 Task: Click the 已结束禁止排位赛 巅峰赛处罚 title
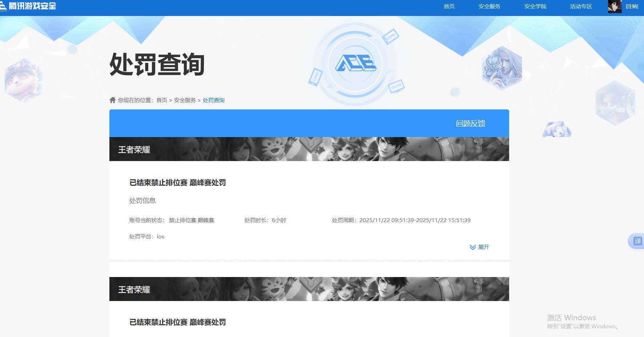(x=177, y=182)
